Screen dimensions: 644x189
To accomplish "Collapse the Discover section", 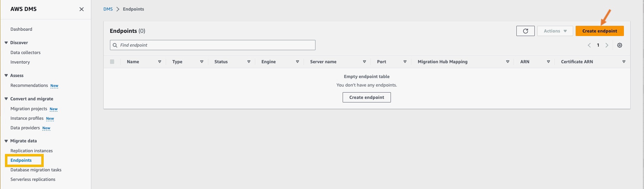I will (6, 43).
